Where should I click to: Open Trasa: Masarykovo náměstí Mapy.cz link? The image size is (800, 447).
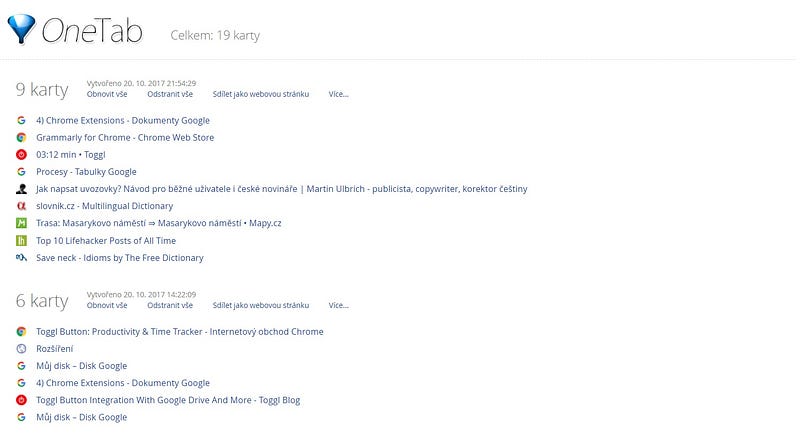[159, 223]
